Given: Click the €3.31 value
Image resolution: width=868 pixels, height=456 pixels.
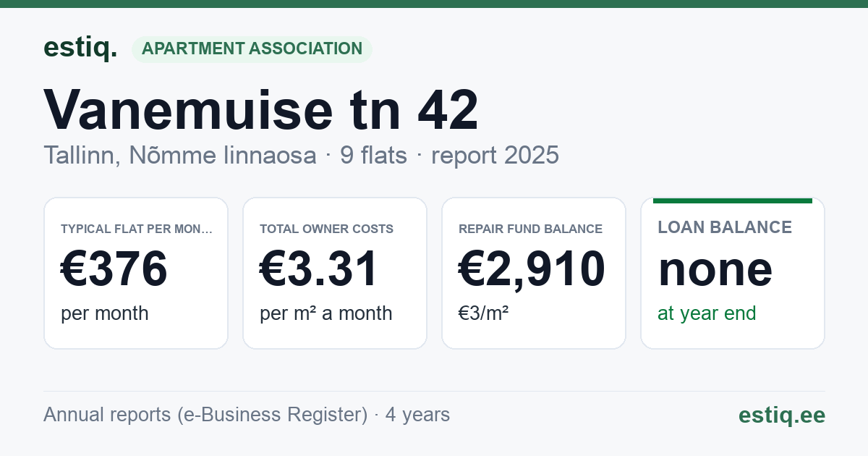Looking at the screenshot, I should tap(319, 269).
